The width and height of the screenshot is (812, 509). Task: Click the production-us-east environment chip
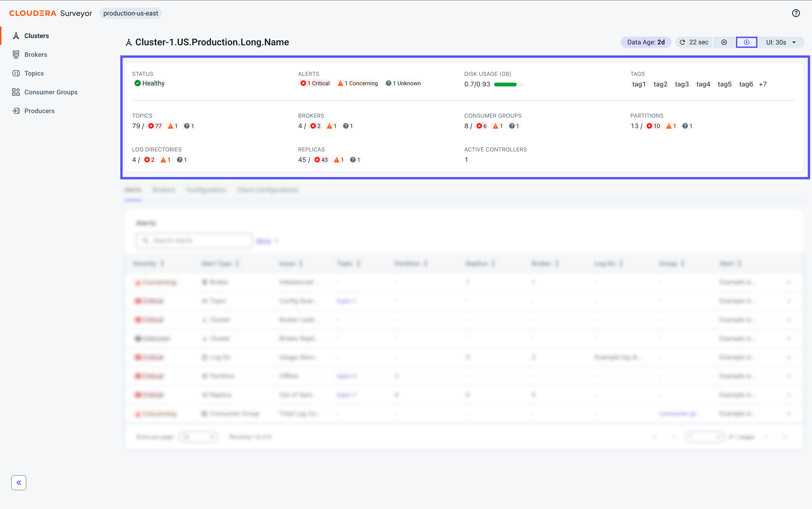click(x=131, y=13)
